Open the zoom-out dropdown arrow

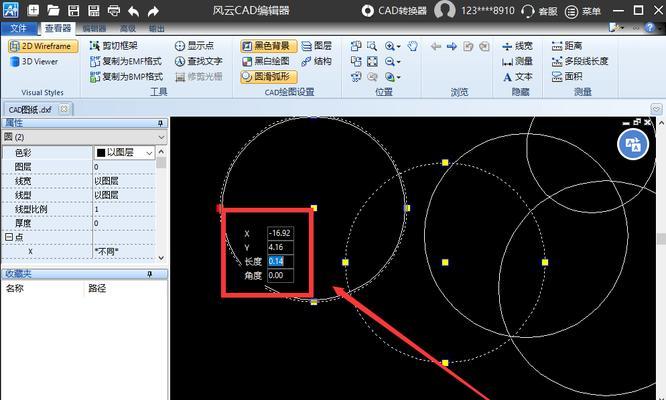[x=398, y=62]
